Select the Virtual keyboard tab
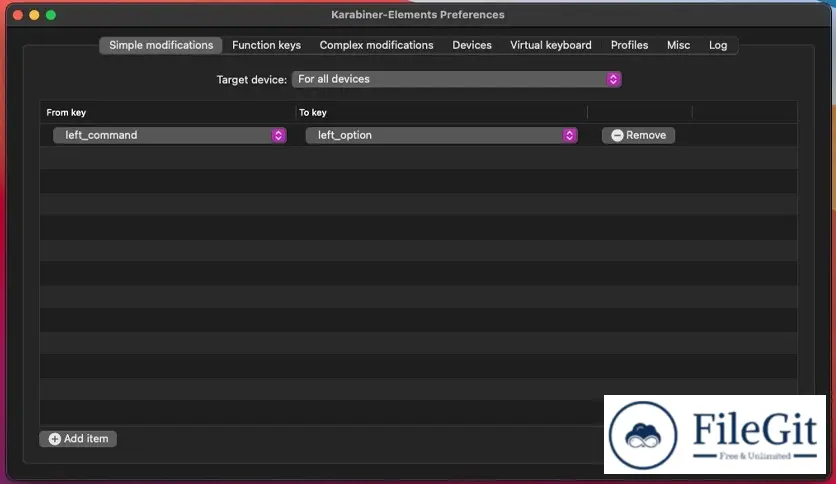Screen dimensions: 836x484 [x=550, y=45]
